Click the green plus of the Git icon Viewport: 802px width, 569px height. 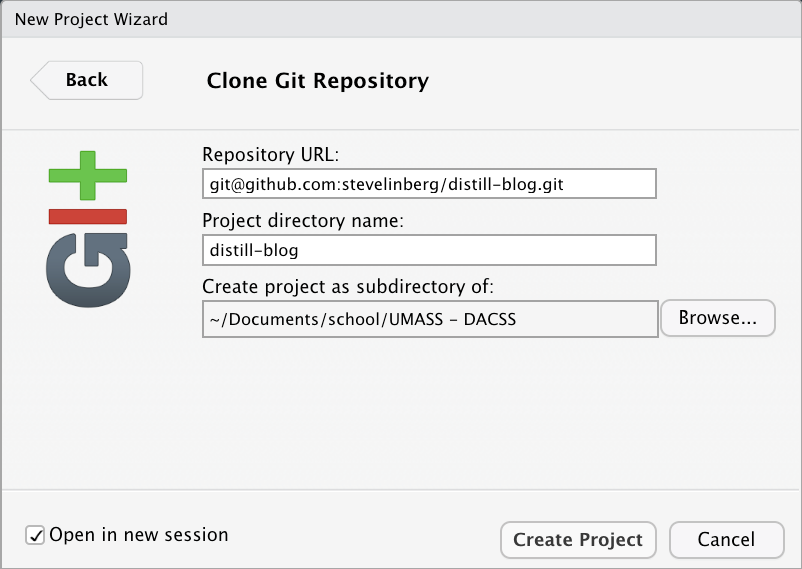(88, 176)
